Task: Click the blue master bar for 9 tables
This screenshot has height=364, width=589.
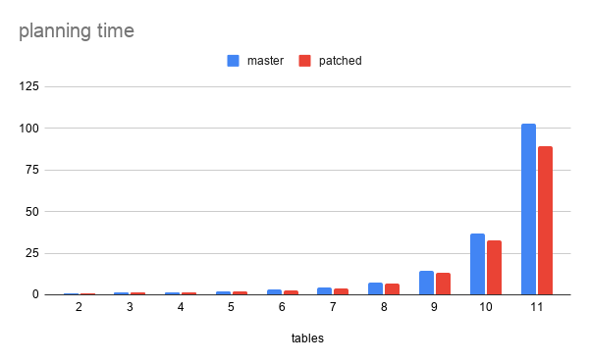Action: click(x=426, y=283)
